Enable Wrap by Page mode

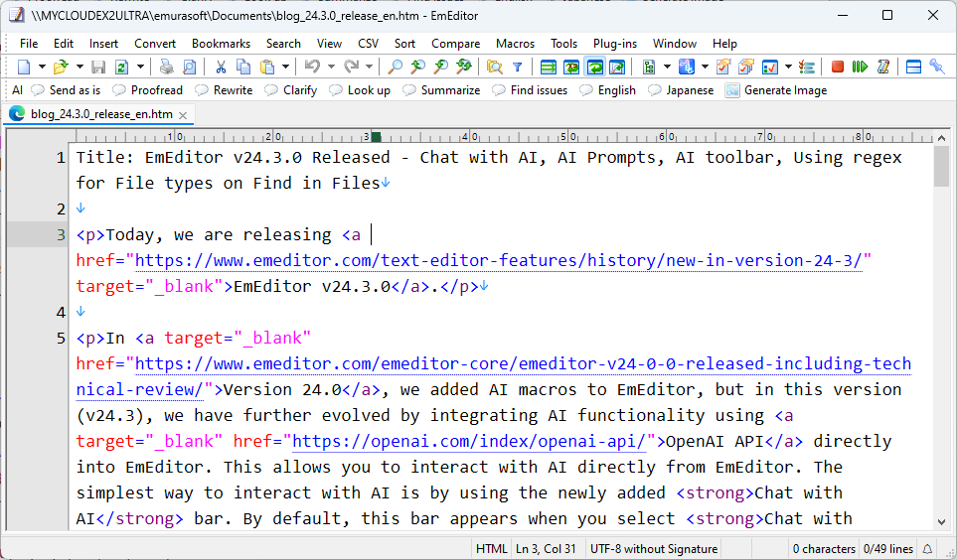tap(617, 67)
